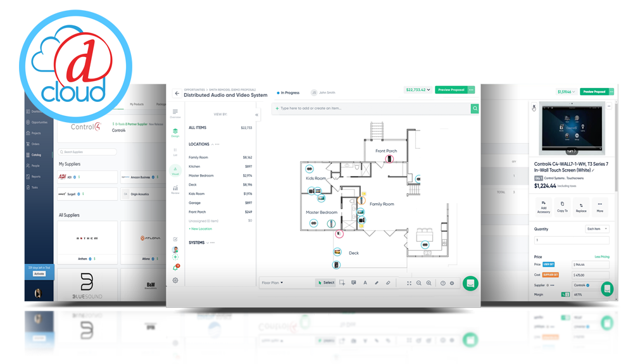Open the Preview Proposal more options dots
Screen dimensions: 633x364
coord(471,90)
